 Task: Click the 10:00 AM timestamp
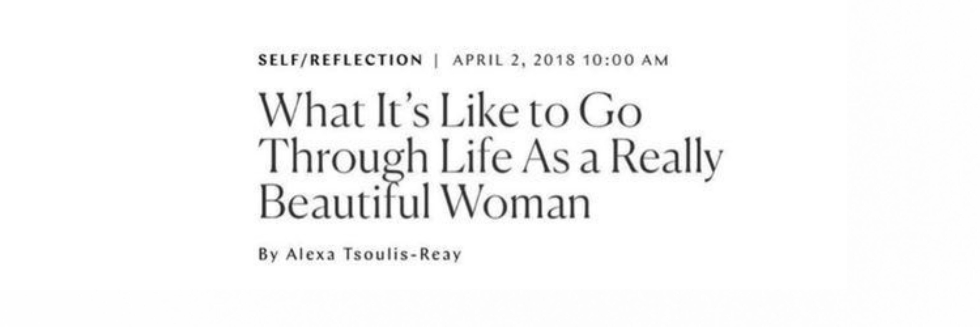(625, 60)
